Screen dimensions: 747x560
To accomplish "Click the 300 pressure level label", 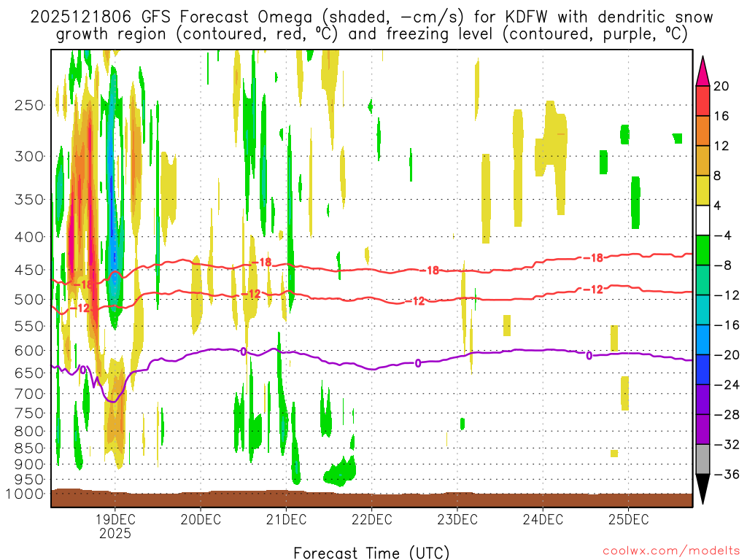I will (x=28, y=156).
